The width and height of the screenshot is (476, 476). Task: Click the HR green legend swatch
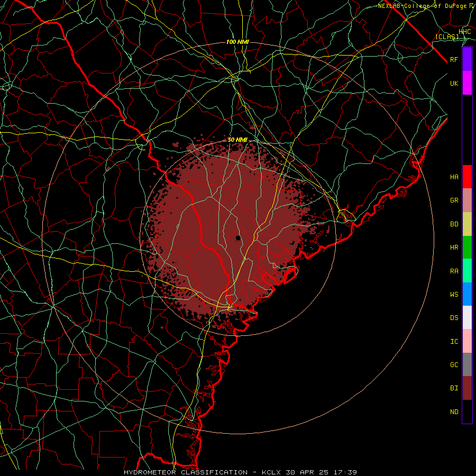click(x=467, y=248)
